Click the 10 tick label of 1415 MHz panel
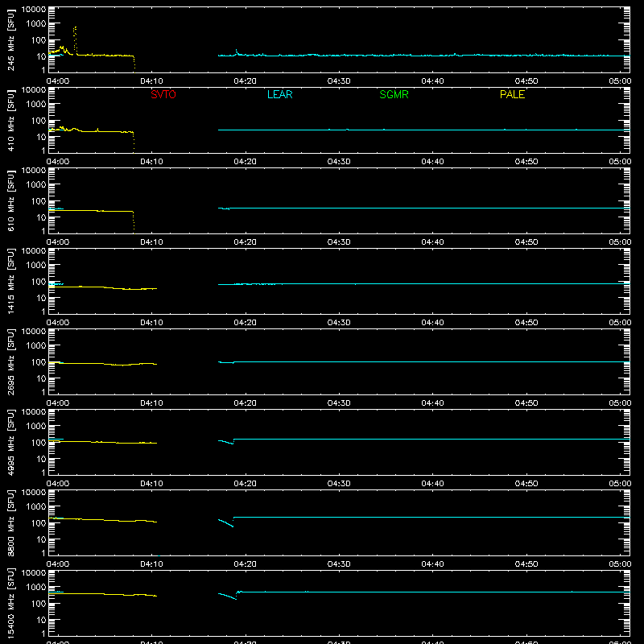Image resolution: width=644 pixels, height=644 pixels. coord(41,298)
